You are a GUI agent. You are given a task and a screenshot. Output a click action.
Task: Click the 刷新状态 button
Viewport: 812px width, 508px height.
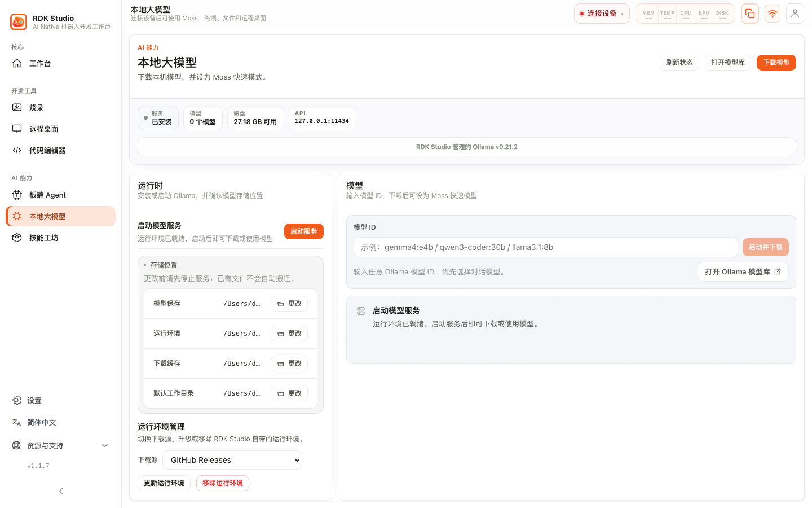coord(679,63)
